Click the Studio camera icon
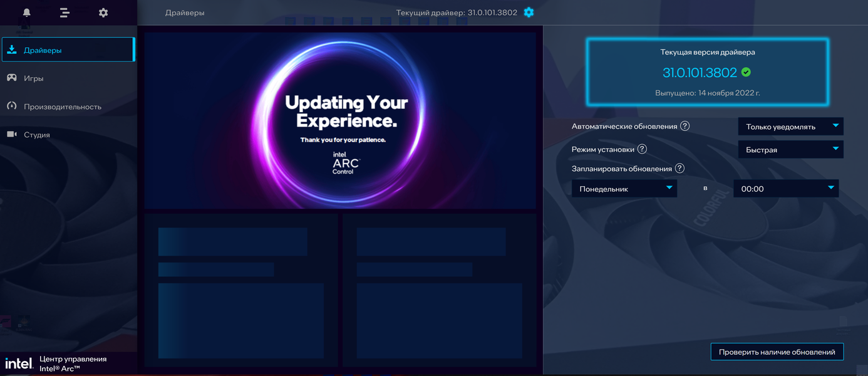Viewport: 868px width, 376px height. [12, 134]
